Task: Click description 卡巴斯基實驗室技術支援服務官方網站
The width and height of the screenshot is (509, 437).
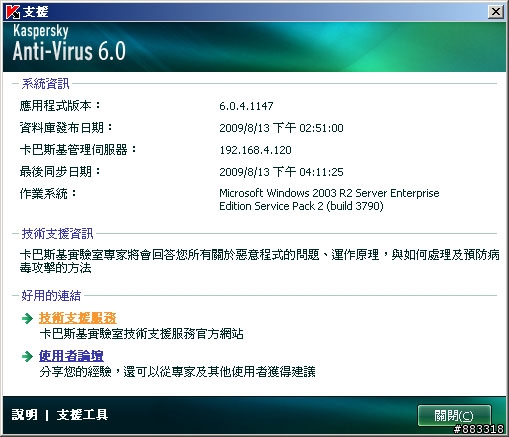Action: tap(141, 334)
